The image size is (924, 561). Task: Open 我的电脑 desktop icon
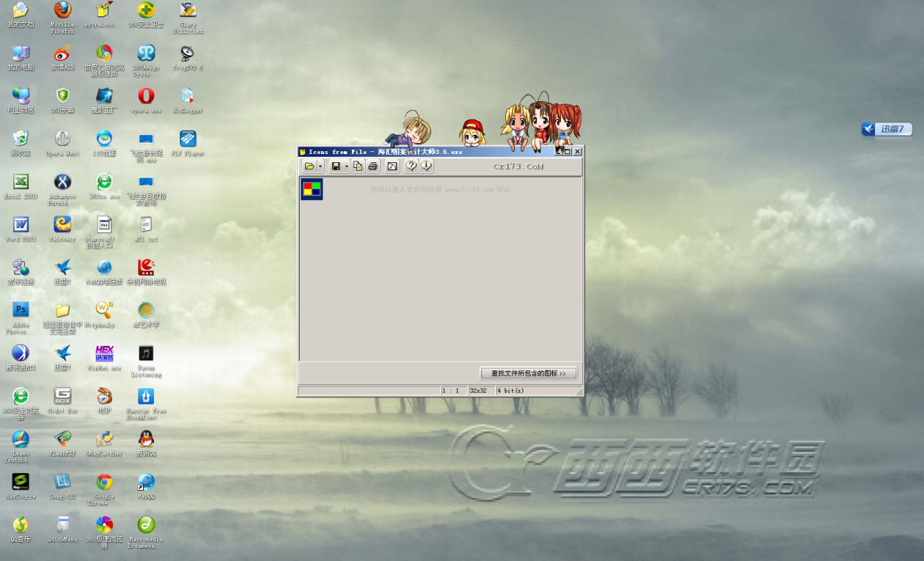pos(21,58)
